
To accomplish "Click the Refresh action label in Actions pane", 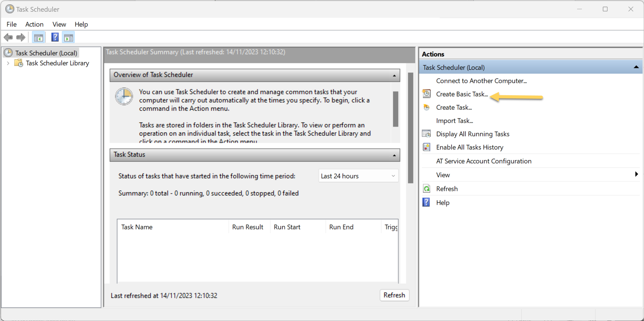I will point(447,189).
